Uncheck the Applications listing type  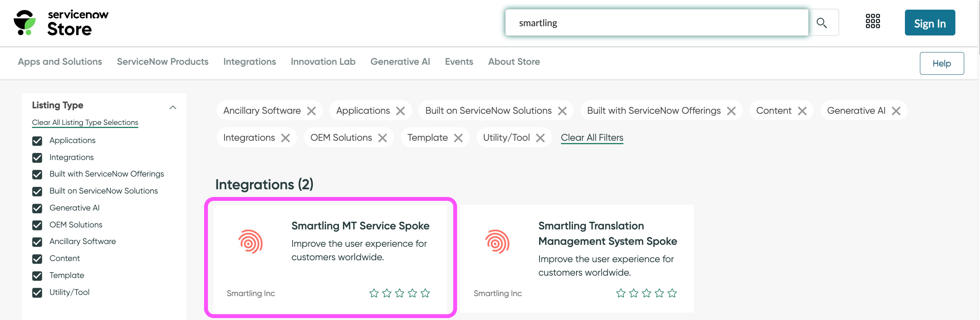coord(37,141)
